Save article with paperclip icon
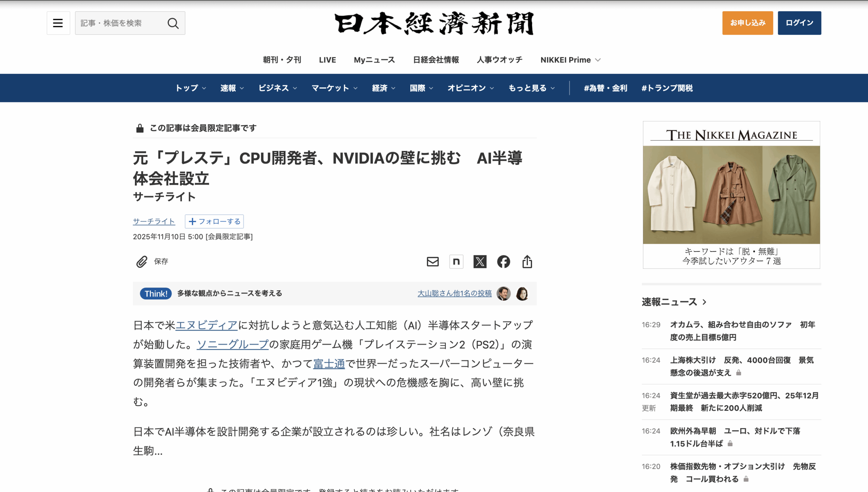 (142, 262)
